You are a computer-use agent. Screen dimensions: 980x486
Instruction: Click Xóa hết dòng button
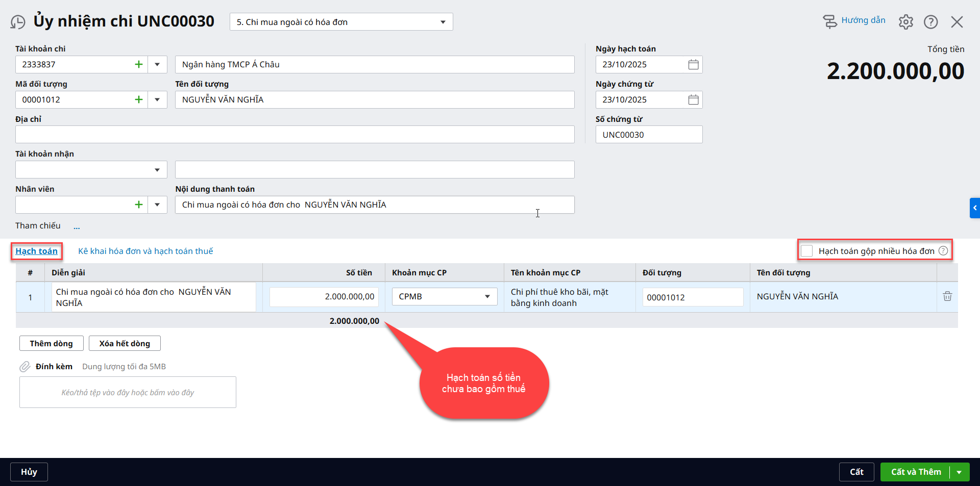coord(125,343)
